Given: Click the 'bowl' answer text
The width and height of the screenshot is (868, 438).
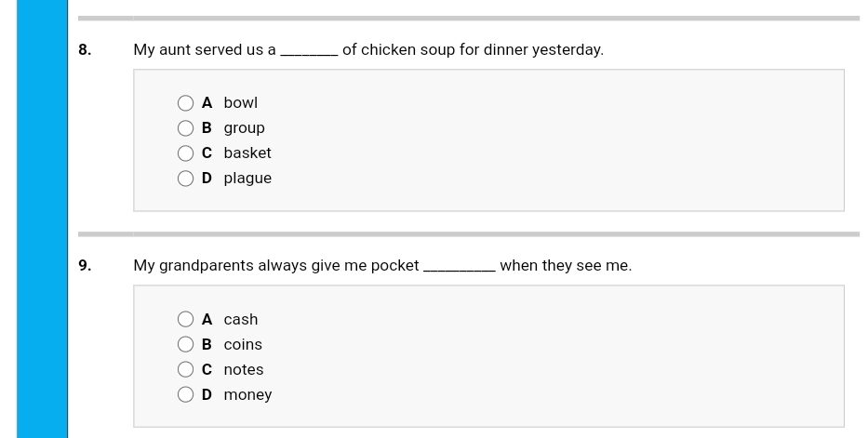Looking at the screenshot, I should 240,103.
